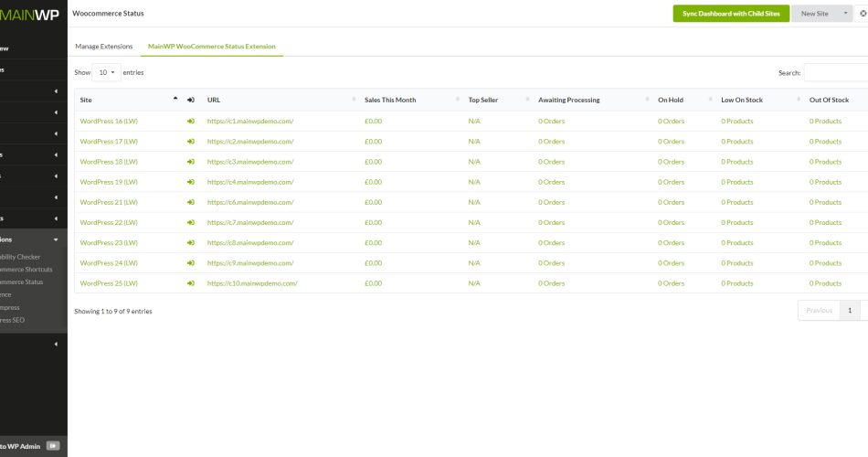The image size is (868, 457).
Task: Select MainWP WooCommerce Status Extension tab
Action: pos(211,47)
